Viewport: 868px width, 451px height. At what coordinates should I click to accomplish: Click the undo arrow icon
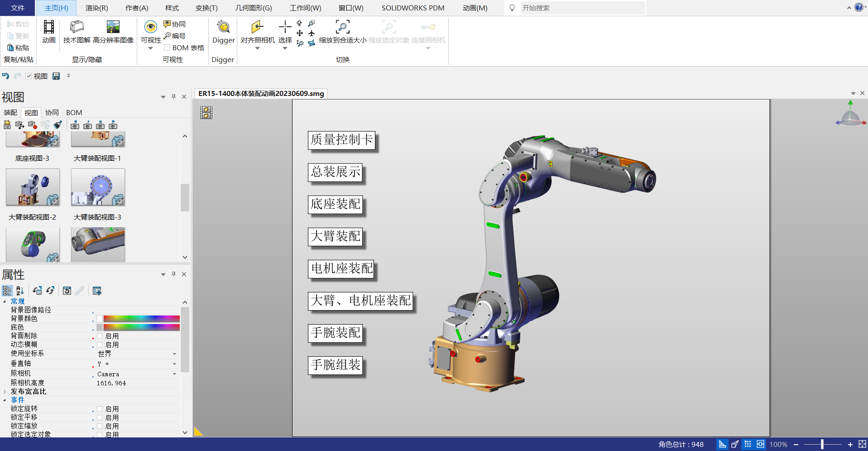tap(5, 76)
